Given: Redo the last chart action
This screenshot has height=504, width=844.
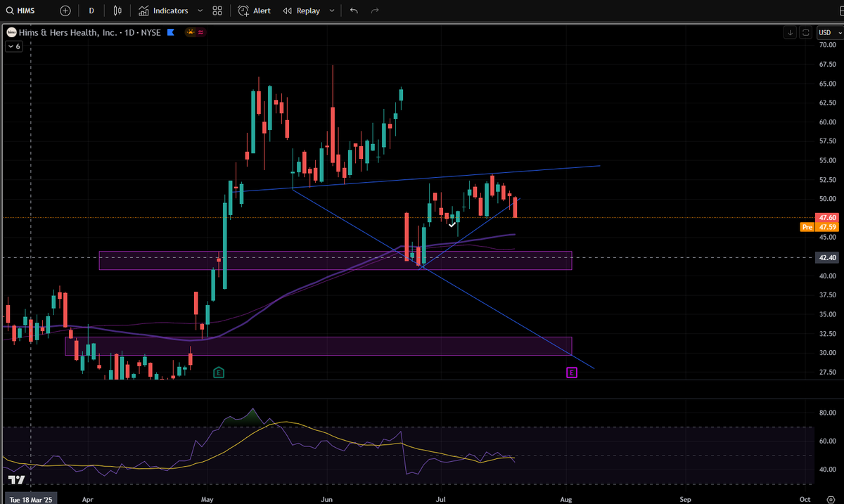Looking at the screenshot, I should [375, 11].
